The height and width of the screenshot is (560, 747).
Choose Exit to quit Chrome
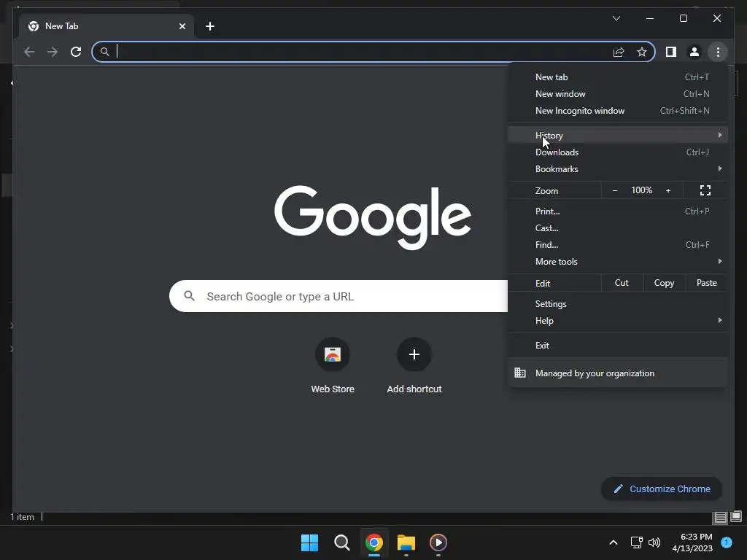[x=617, y=345]
